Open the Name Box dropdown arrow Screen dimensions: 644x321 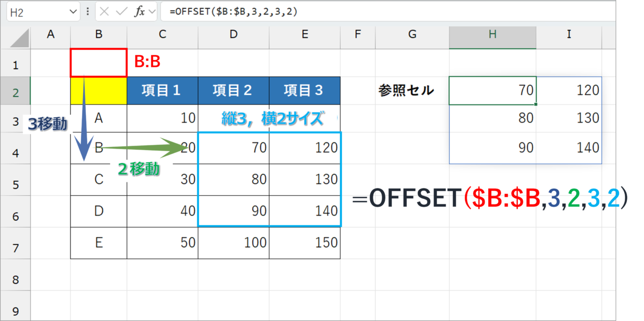72,11
